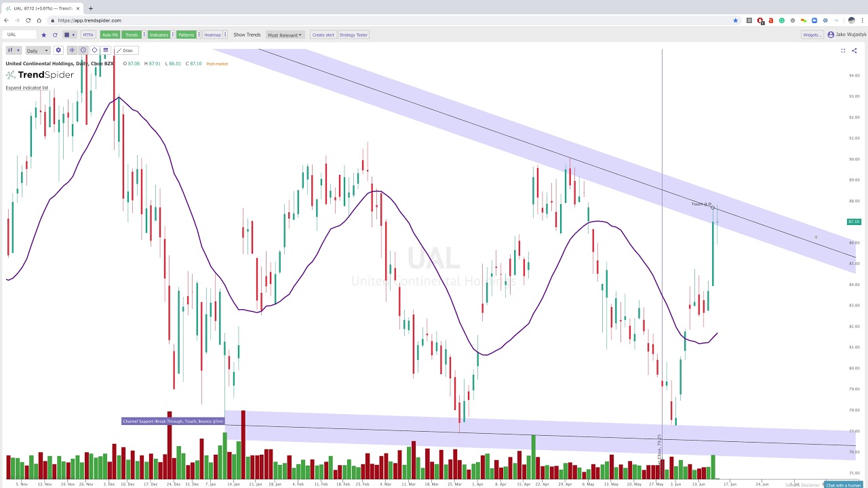Toggle the Auto Fib button

(110, 35)
